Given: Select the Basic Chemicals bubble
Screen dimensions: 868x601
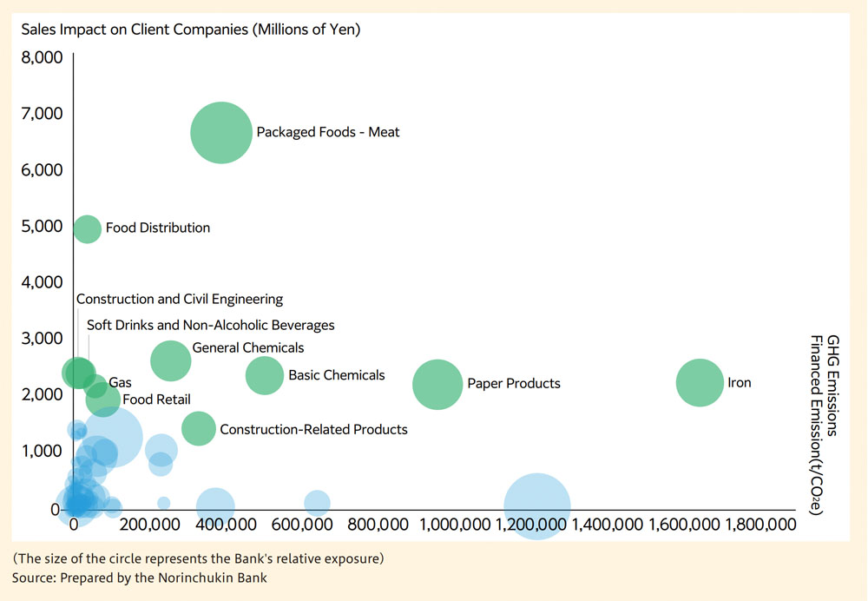Looking at the screenshot, I should 264,375.
